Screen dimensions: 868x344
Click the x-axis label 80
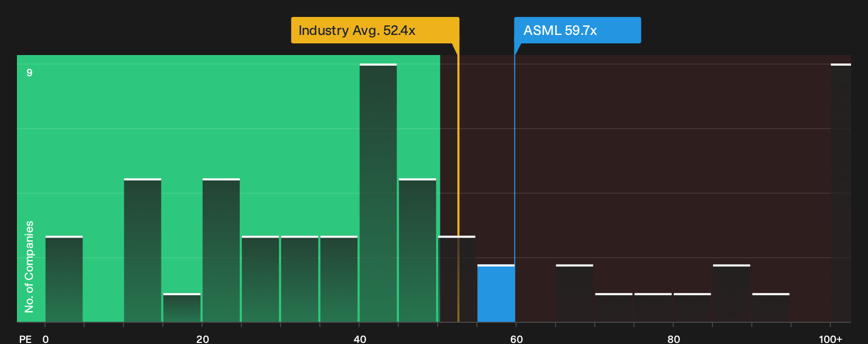674,339
